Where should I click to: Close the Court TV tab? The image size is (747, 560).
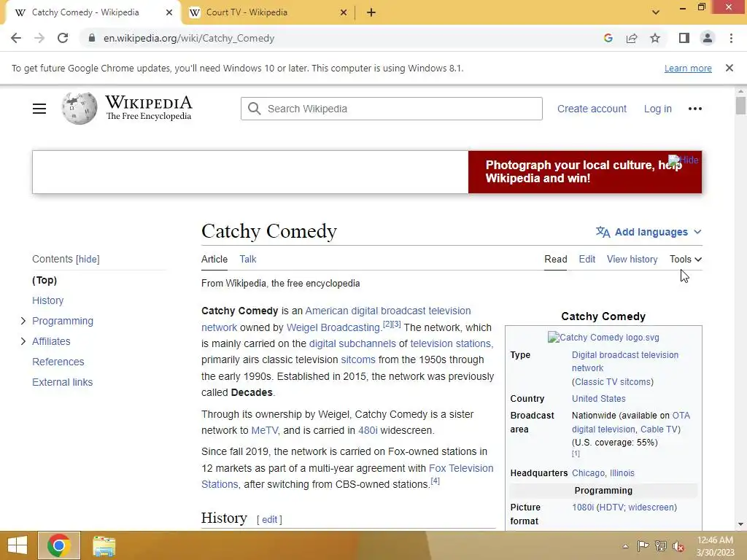click(x=344, y=12)
